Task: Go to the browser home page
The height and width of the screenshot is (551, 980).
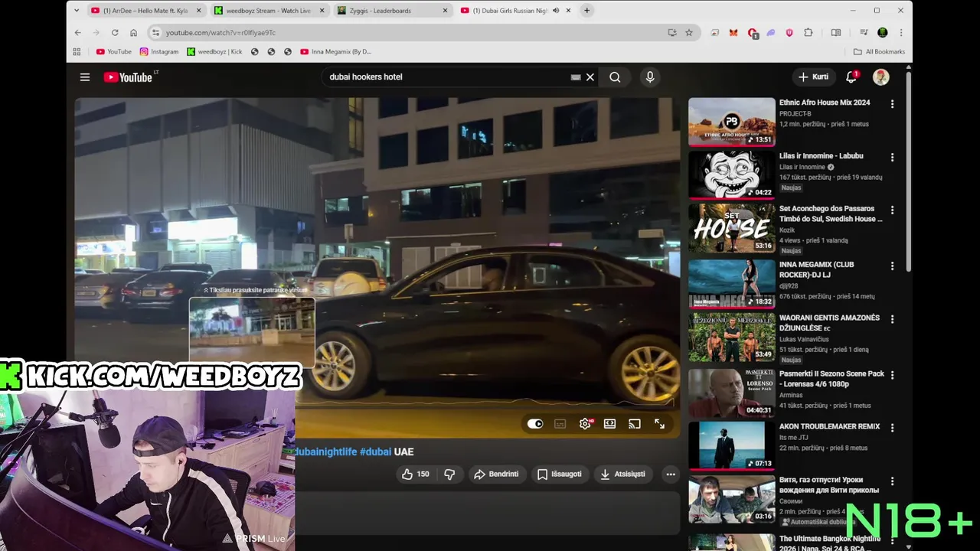Action: pos(133,33)
